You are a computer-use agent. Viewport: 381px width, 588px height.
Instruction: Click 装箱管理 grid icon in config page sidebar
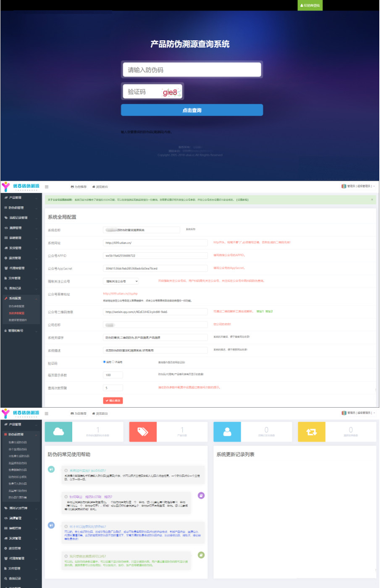[6, 238]
